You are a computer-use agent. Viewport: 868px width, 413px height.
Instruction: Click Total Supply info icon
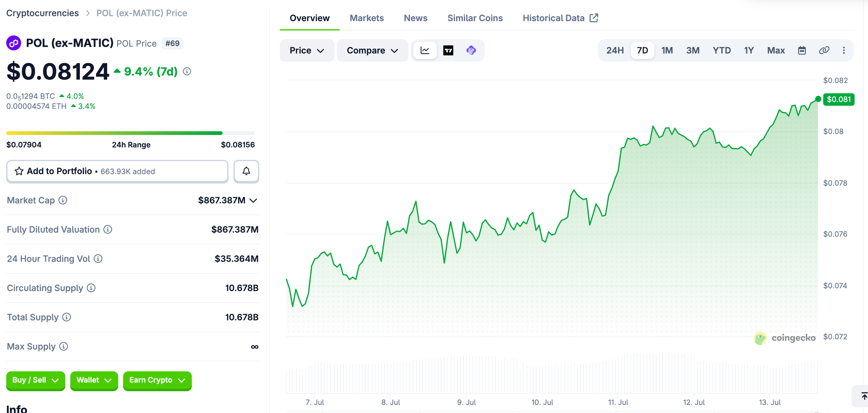click(67, 317)
